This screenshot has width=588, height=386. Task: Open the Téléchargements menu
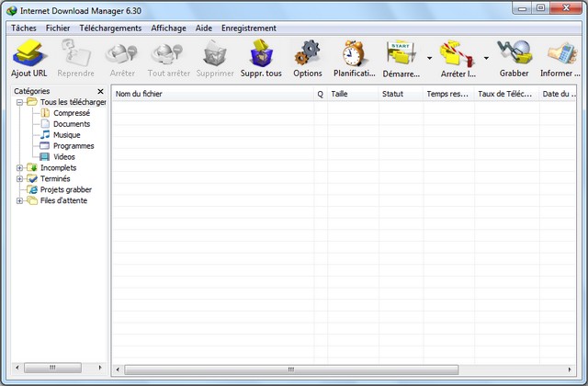pos(110,28)
